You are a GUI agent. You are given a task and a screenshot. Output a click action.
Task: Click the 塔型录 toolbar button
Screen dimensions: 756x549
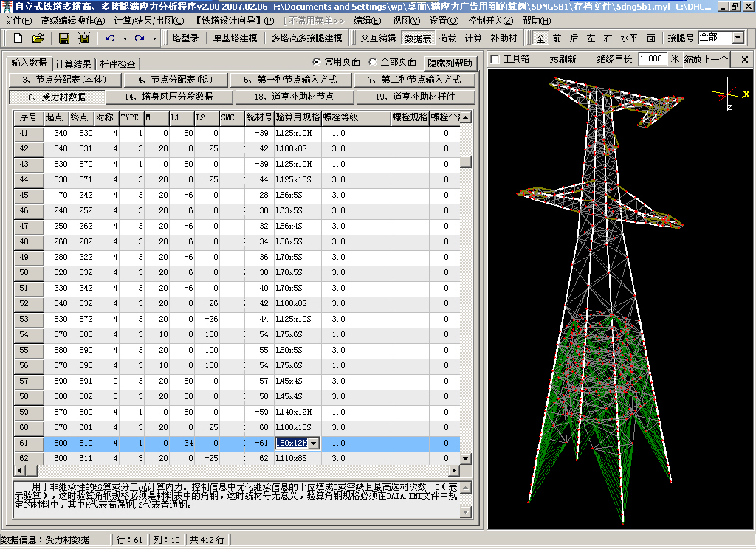185,38
